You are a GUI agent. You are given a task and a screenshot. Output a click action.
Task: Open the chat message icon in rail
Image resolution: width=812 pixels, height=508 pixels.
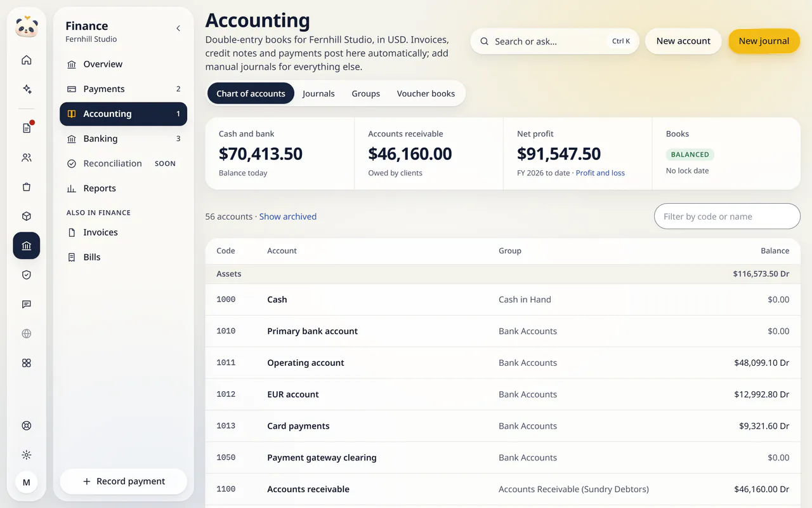[x=27, y=304]
